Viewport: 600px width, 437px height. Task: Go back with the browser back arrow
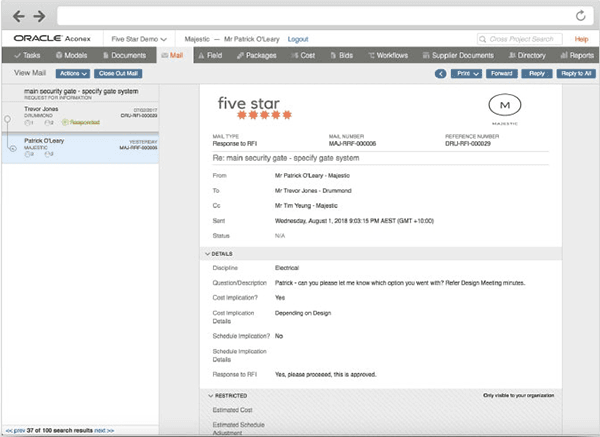(x=18, y=16)
